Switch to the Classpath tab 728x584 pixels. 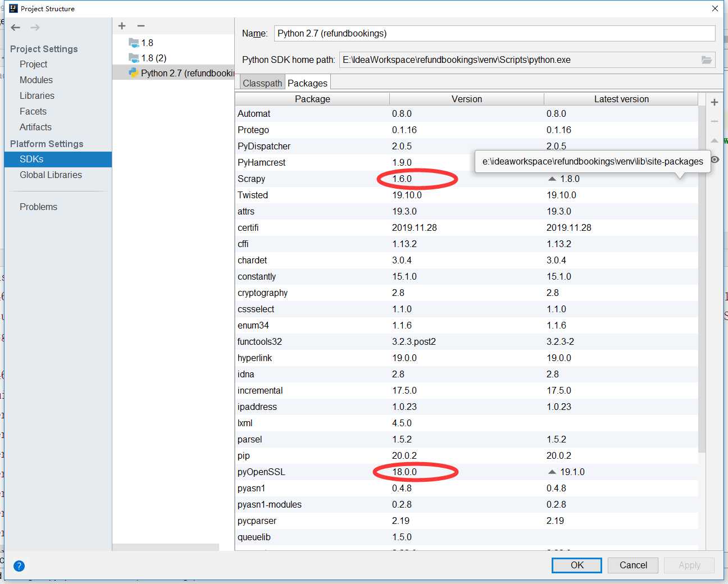262,83
